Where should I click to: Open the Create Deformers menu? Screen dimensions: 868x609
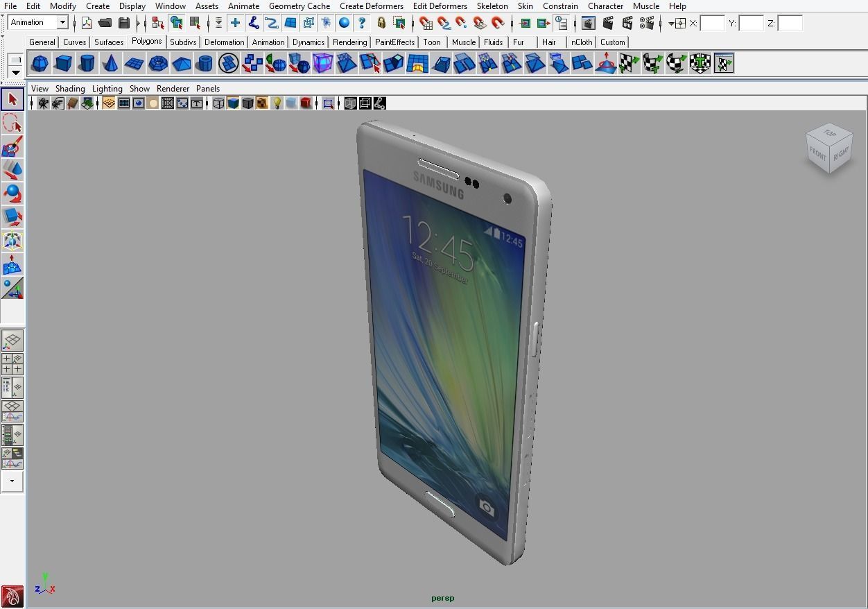click(372, 6)
